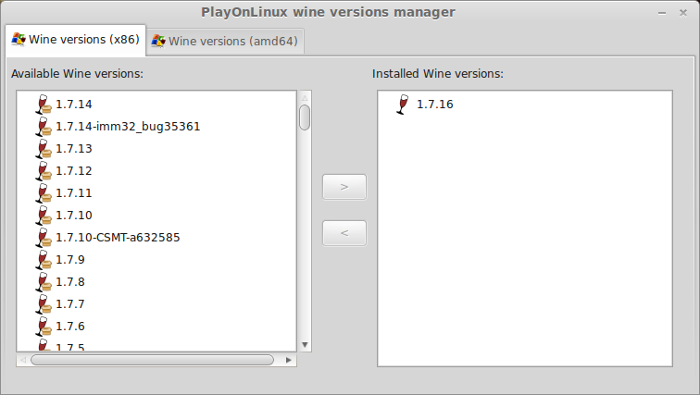
Task: Click the horizontal scrollbar thumb
Action: tap(152, 360)
